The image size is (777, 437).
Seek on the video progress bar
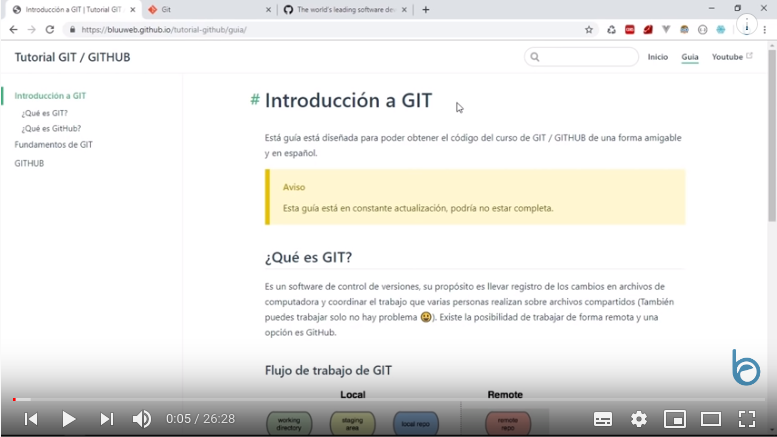point(388,399)
